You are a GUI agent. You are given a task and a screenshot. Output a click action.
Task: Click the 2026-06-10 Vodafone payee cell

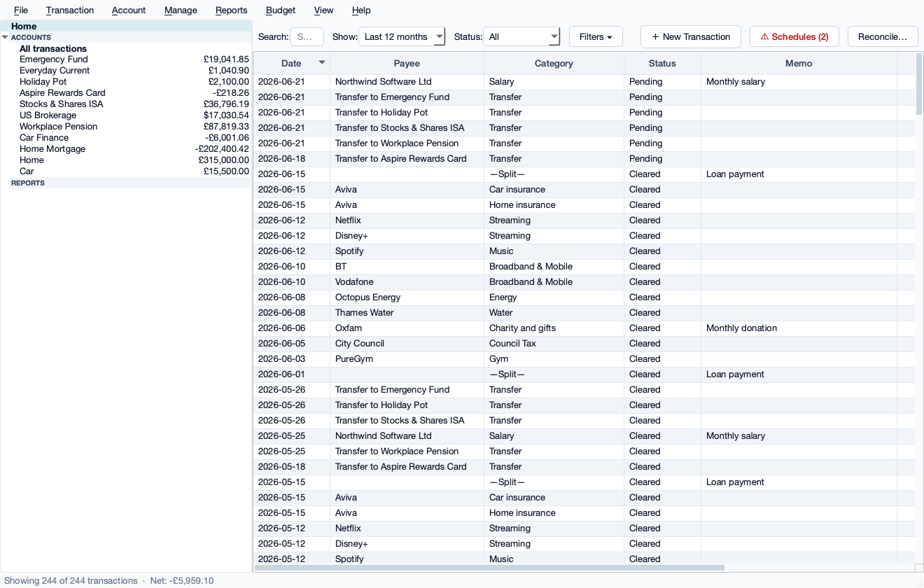click(407, 282)
